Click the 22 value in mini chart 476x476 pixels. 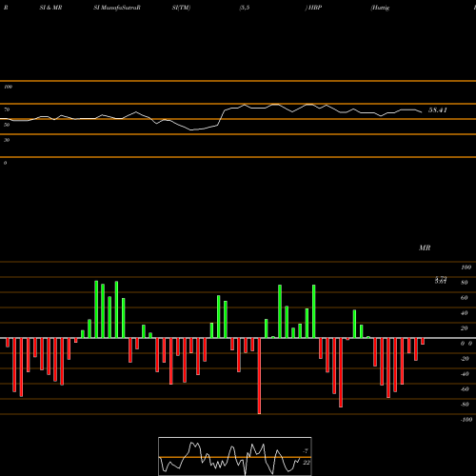pyautogui.click(x=307, y=463)
